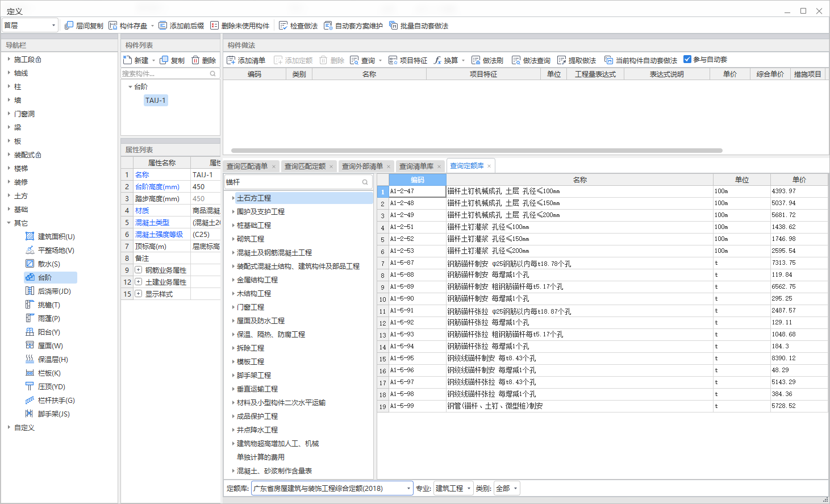The width and height of the screenshot is (830, 504).
Task: Collapse 台阶 node in 构件列表
Action: 130,87
